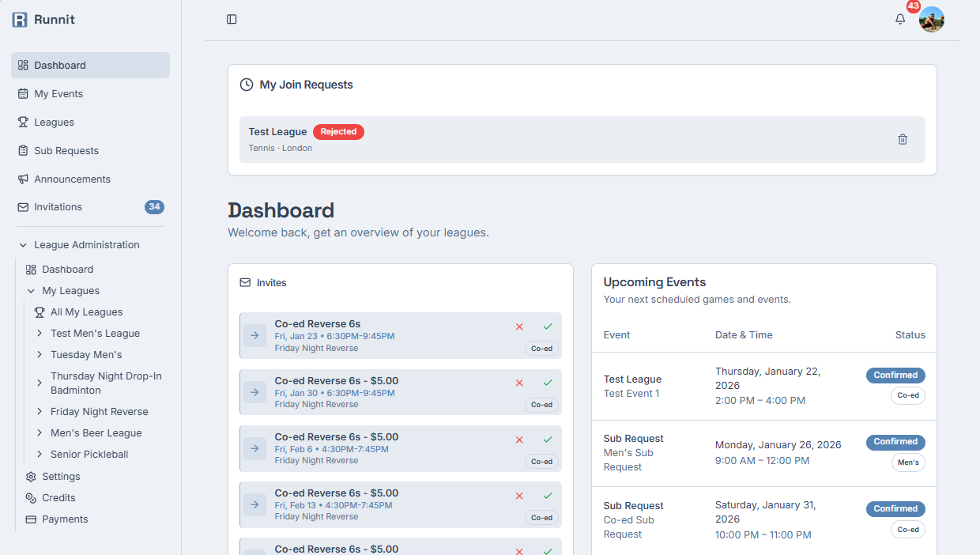980x555 pixels.
Task: Switch to the My Events section
Action: click(x=59, y=93)
